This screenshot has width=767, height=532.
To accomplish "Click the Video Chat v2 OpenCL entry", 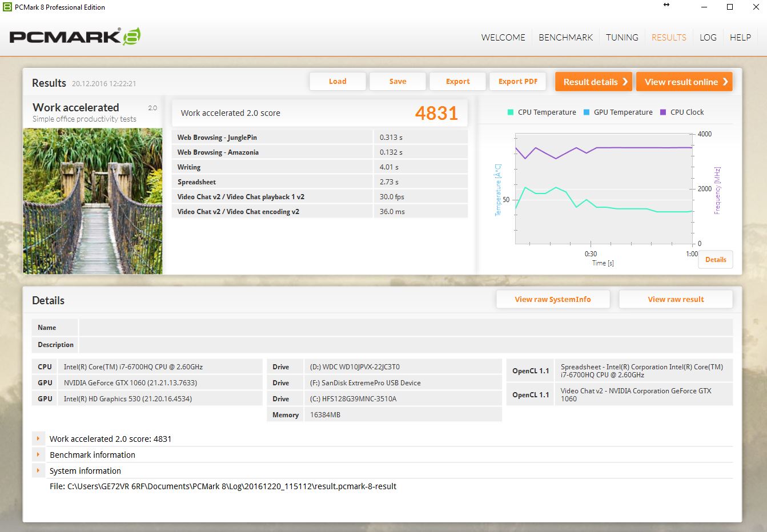I will tap(620, 394).
